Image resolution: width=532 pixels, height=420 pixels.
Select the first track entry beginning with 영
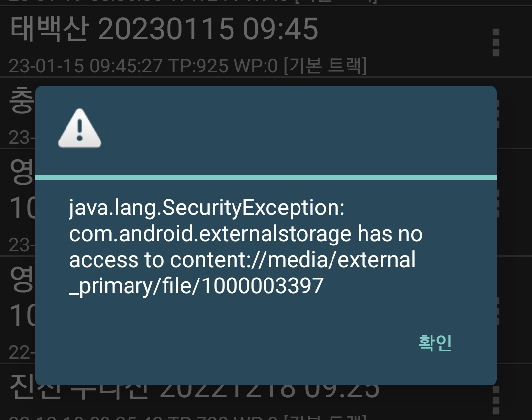point(18,202)
